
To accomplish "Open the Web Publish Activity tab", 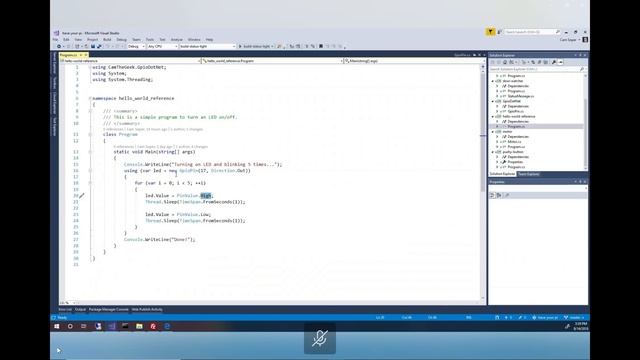I will tap(147, 309).
